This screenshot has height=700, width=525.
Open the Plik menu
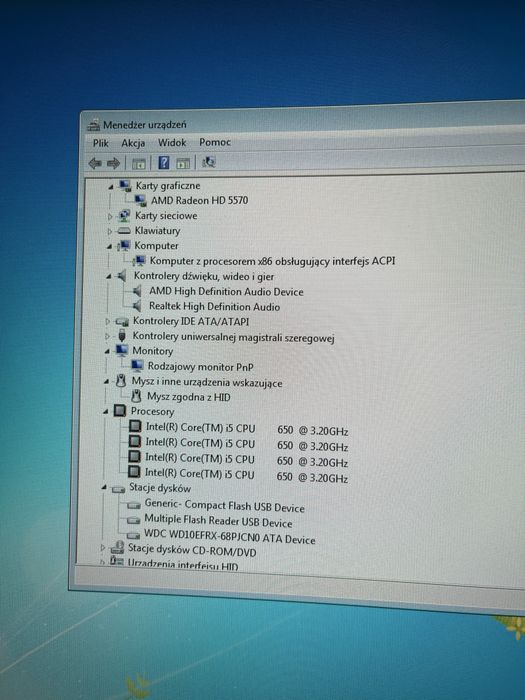coord(101,143)
